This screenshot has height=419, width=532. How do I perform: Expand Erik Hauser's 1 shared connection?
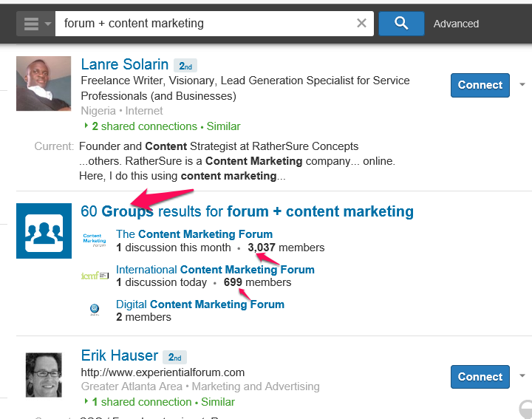140,402
